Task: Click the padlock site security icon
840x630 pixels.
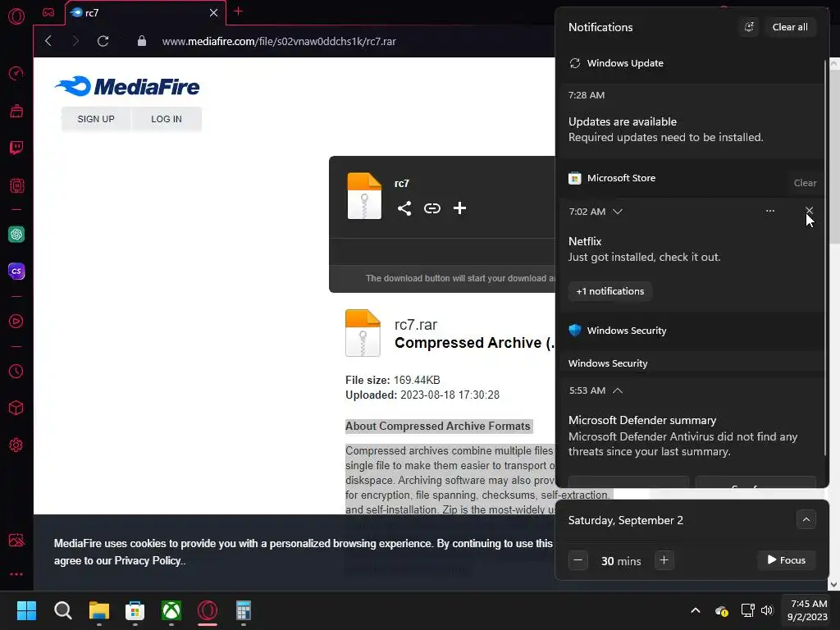Action: (x=141, y=41)
